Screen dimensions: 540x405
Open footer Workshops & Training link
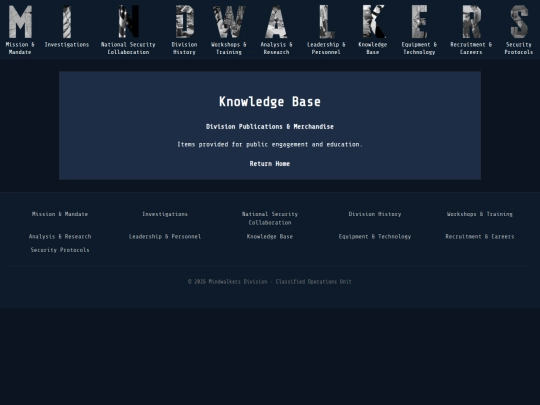(x=480, y=214)
